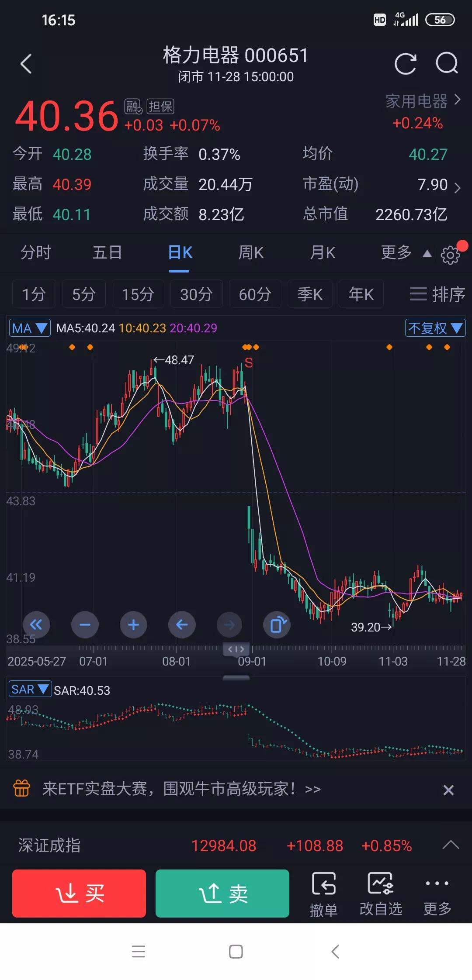This screenshot has height=980, width=472.
Task: Open the SAR indicator dropdown
Action: [x=30, y=689]
